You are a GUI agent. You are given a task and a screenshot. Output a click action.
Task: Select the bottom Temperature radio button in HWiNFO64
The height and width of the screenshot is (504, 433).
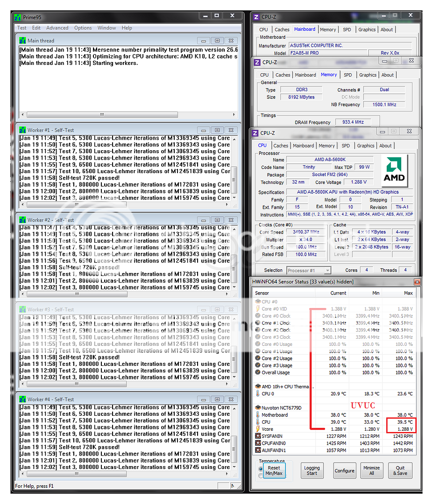[x=260, y=476]
